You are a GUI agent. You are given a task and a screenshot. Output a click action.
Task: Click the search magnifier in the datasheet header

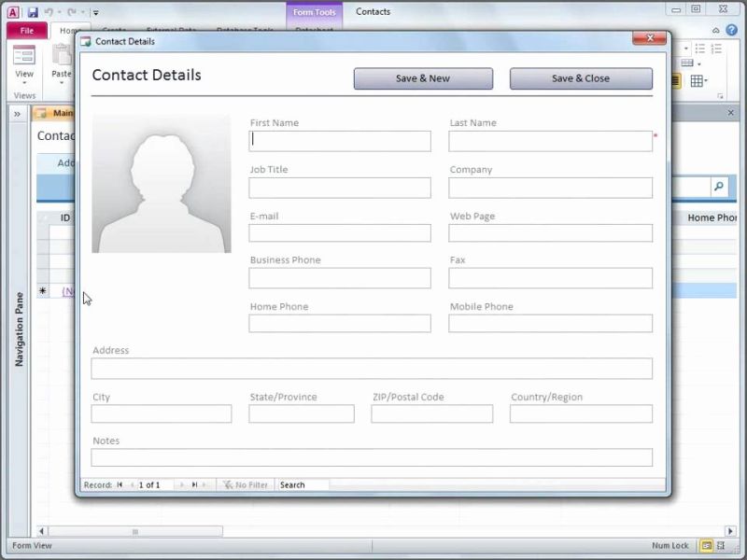pyautogui.click(x=718, y=186)
